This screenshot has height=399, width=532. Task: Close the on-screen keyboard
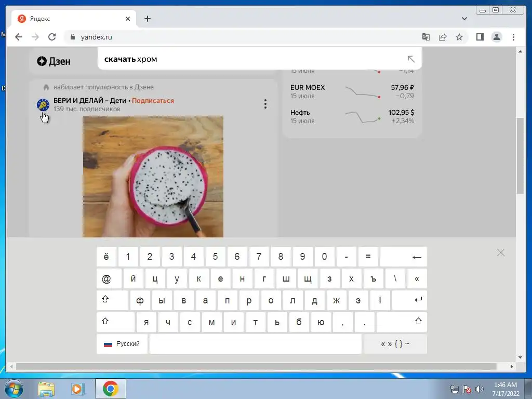coord(500,252)
